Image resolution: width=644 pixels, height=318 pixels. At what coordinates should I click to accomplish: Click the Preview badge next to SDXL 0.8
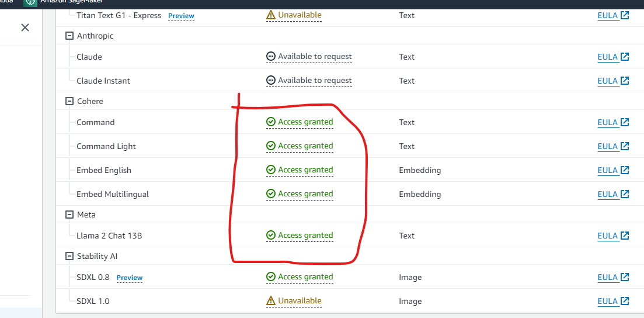(130, 278)
